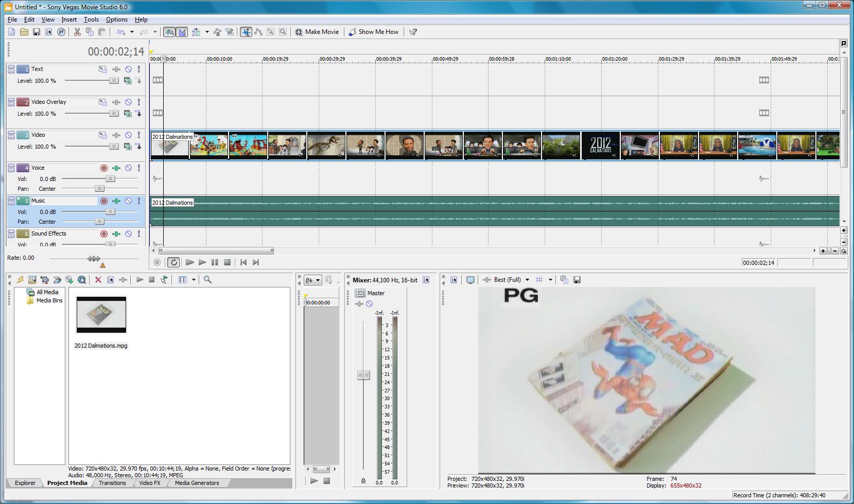Create a new project with the New icon

click(x=12, y=32)
